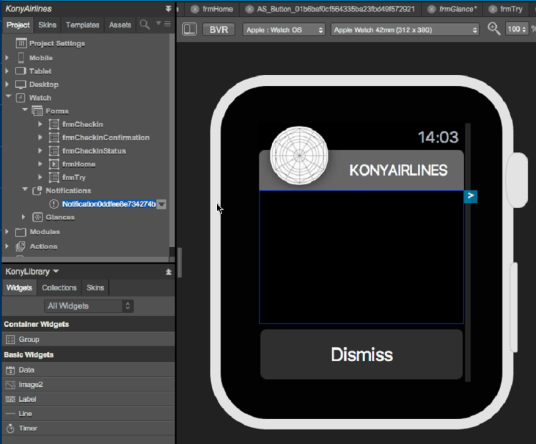Expand the Mobile node
This screenshot has height=444, width=536.
[7, 58]
